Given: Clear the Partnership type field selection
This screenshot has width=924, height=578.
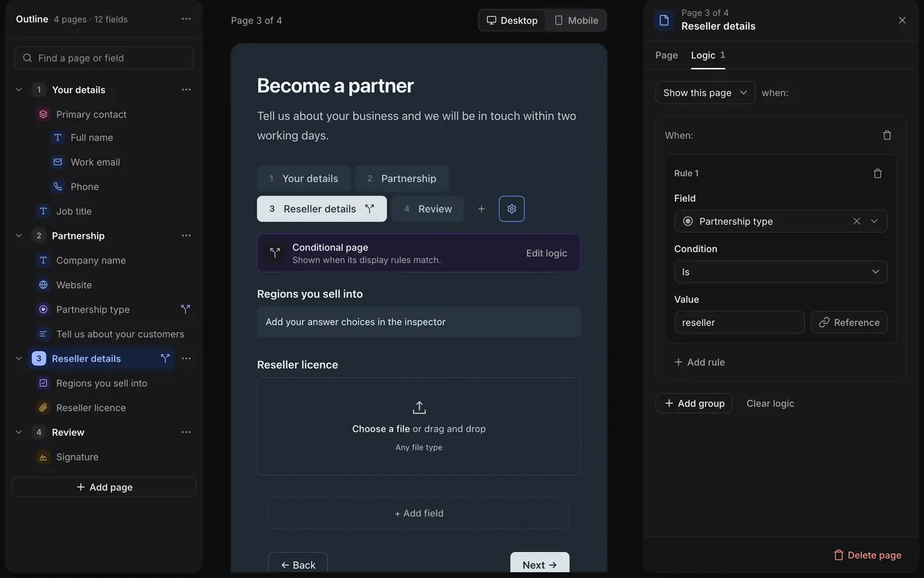Looking at the screenshot, I should (x=857, y=221).
